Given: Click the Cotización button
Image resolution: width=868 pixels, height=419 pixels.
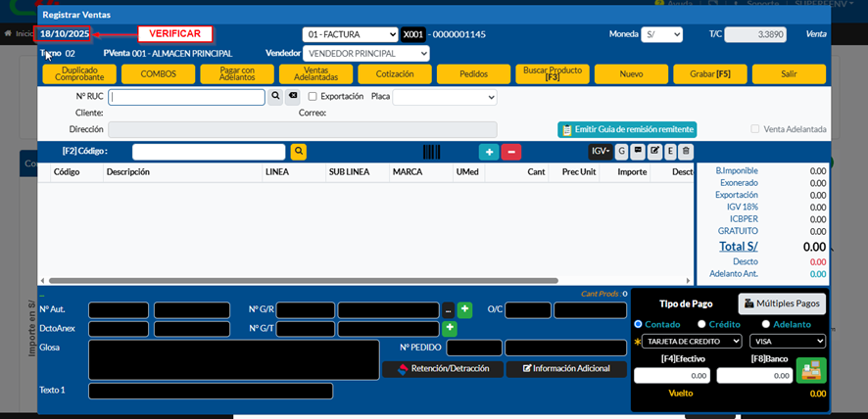Looking at the screenshot, I should 394,74.
